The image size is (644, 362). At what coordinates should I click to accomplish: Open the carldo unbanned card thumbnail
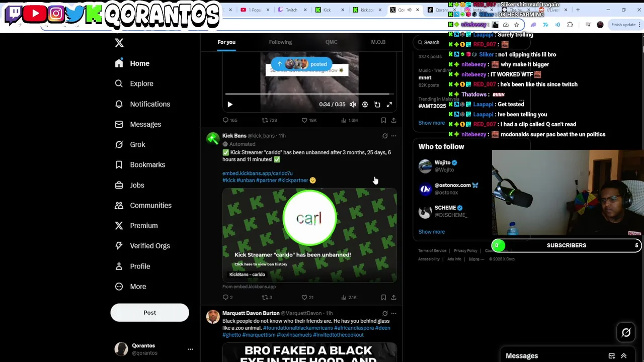[x=309, y=235]
